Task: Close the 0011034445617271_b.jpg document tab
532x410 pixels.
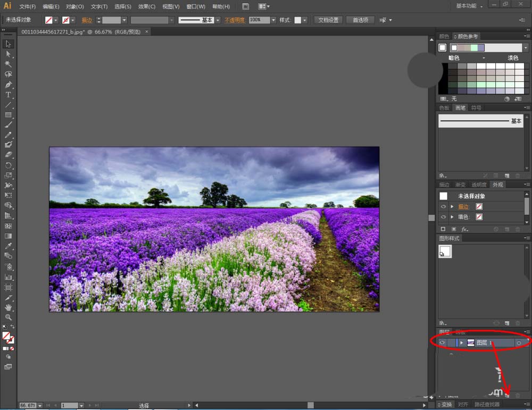Action: (147, 31)
